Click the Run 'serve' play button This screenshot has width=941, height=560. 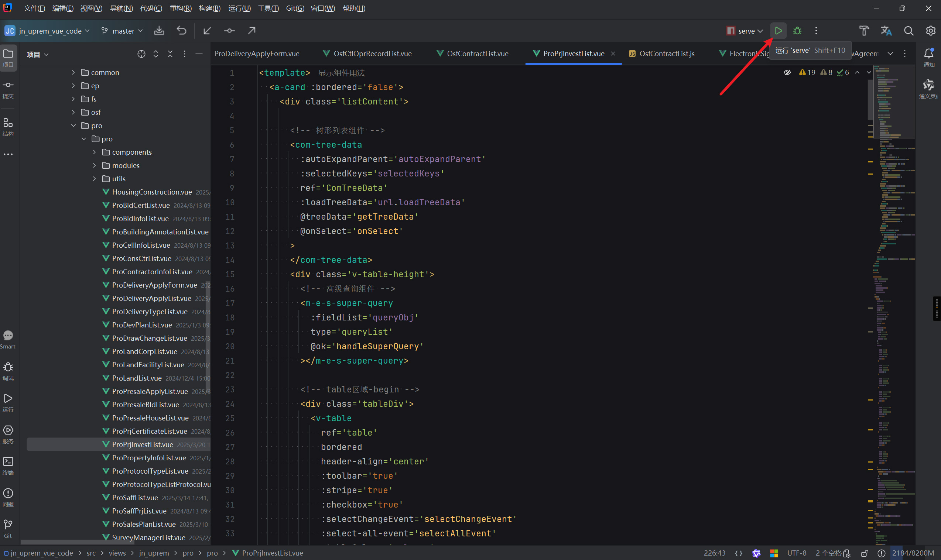[x=778, y=31]
